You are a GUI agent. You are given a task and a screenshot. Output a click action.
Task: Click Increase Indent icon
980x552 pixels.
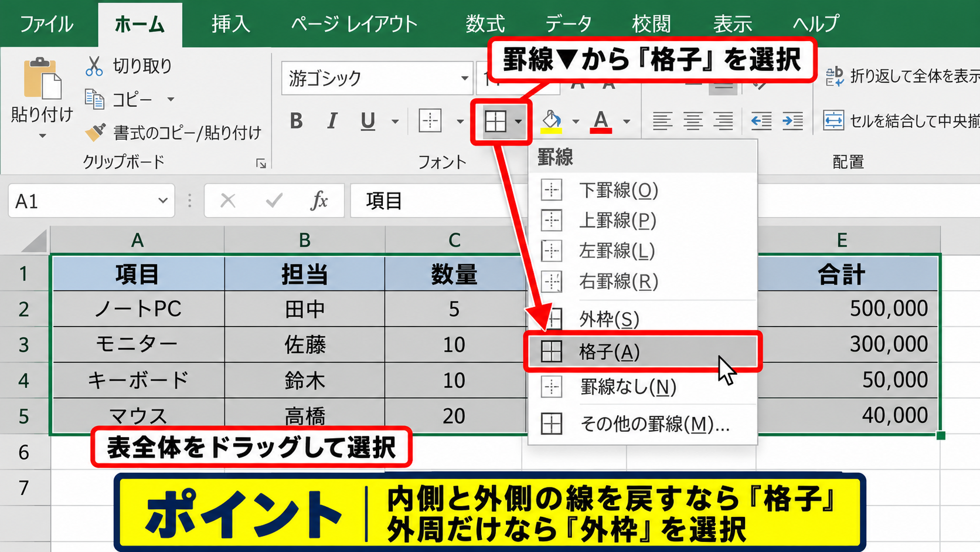tap(792, 121)
